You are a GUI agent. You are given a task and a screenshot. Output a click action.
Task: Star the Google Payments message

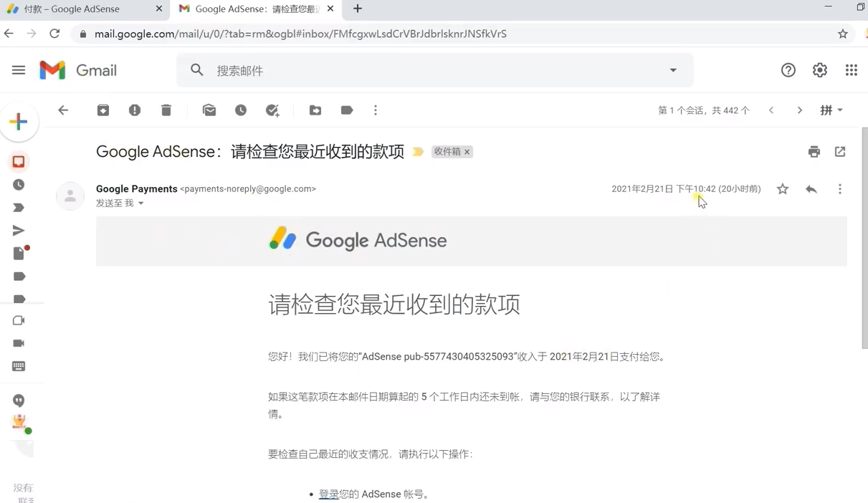pyautogui.click(x=783, y=189)
